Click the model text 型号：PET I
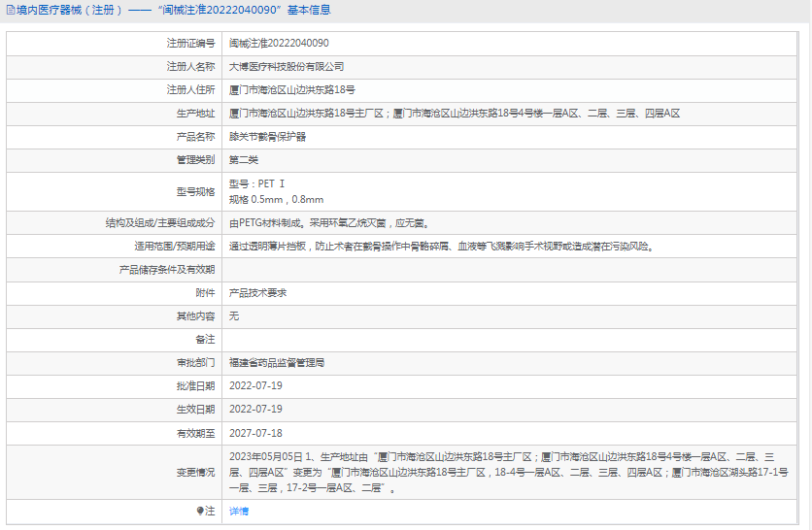 coord(257,183)
